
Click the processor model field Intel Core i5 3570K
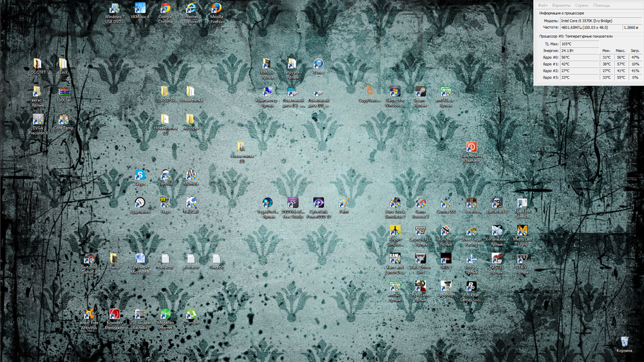(x=600, y=21)
